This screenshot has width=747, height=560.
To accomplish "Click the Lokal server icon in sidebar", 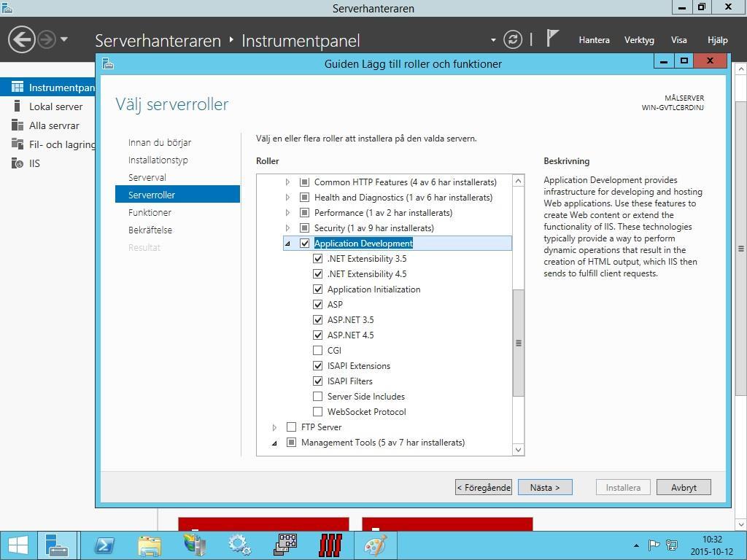I will [x=18, y=106].
